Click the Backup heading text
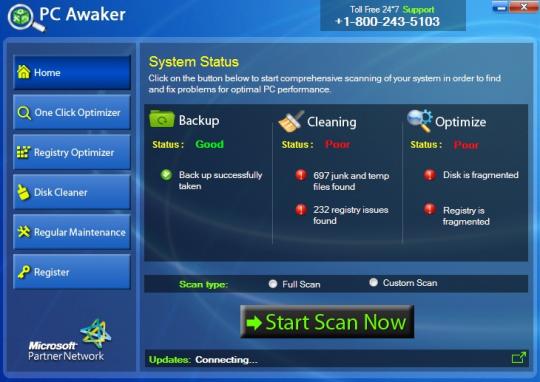Screen dimensions: 540x382 click(199, 121)
